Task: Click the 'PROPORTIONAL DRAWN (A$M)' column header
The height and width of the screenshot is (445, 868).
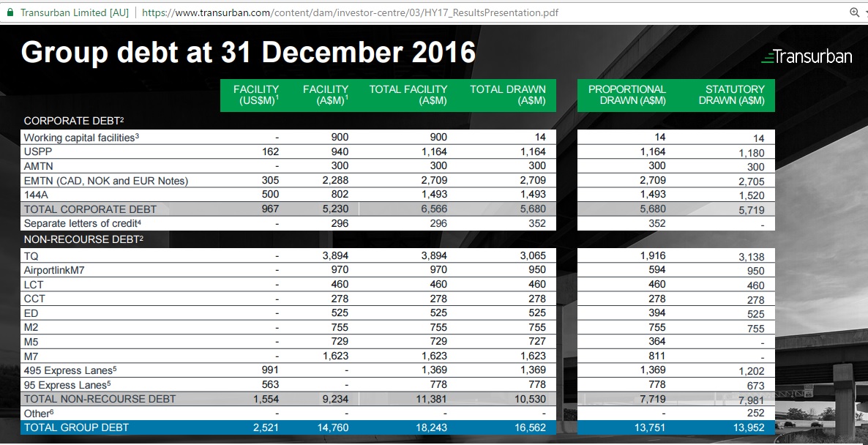Action: tap(627, 94)
